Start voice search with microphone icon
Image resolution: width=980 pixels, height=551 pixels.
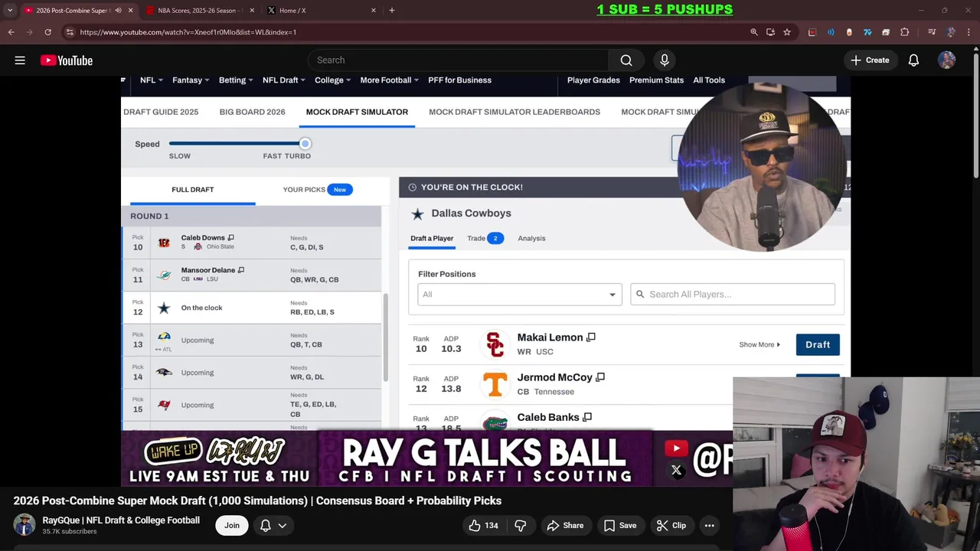pyautogui.click(x=665, y=60)
